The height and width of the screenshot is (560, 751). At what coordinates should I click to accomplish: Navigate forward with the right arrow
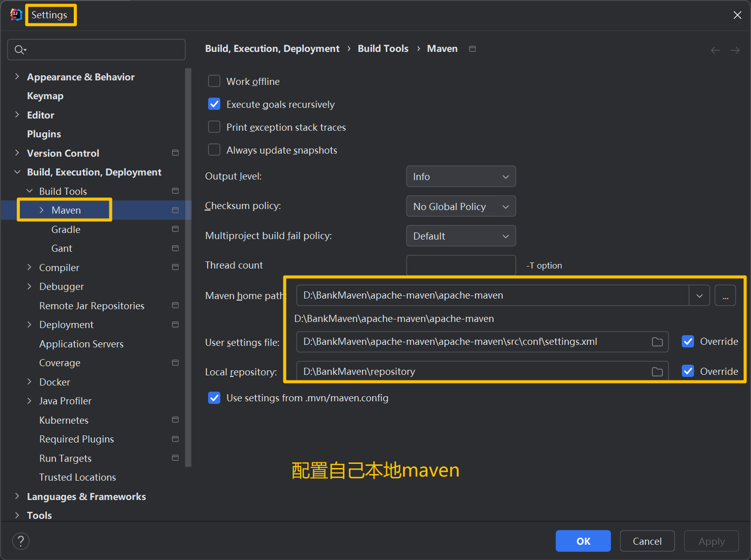(735, 50)
